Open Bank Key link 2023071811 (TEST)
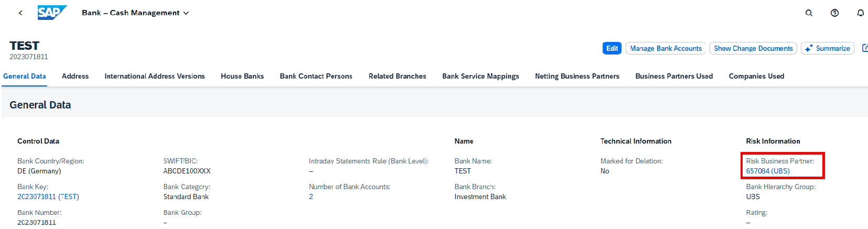 click(x=48, y=197)
